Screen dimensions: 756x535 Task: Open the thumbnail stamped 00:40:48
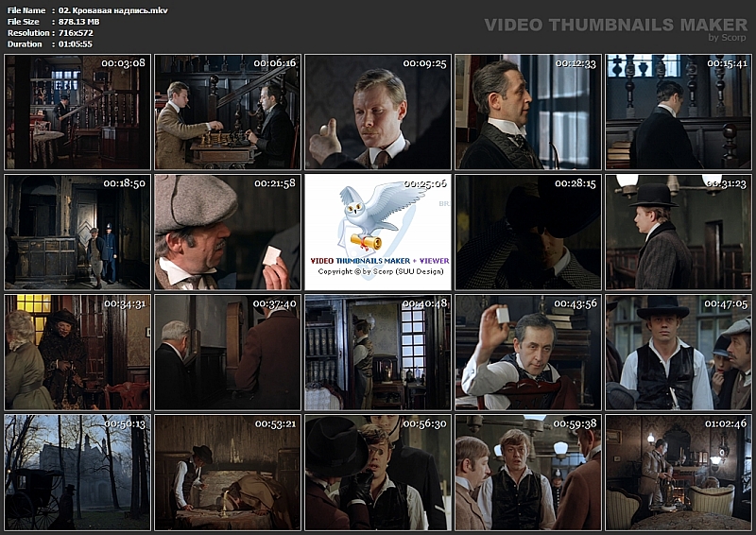[378, 353]
